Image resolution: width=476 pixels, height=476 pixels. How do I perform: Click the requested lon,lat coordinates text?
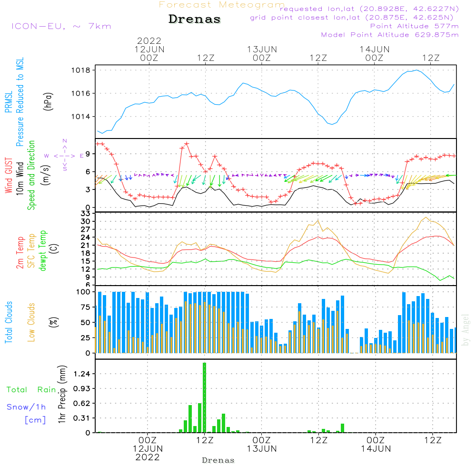point(369,9)
